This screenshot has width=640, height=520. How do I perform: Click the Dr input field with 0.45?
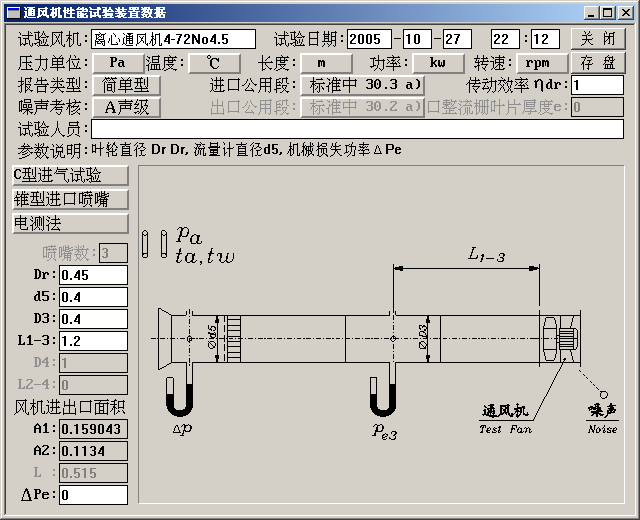pos(92,275)
